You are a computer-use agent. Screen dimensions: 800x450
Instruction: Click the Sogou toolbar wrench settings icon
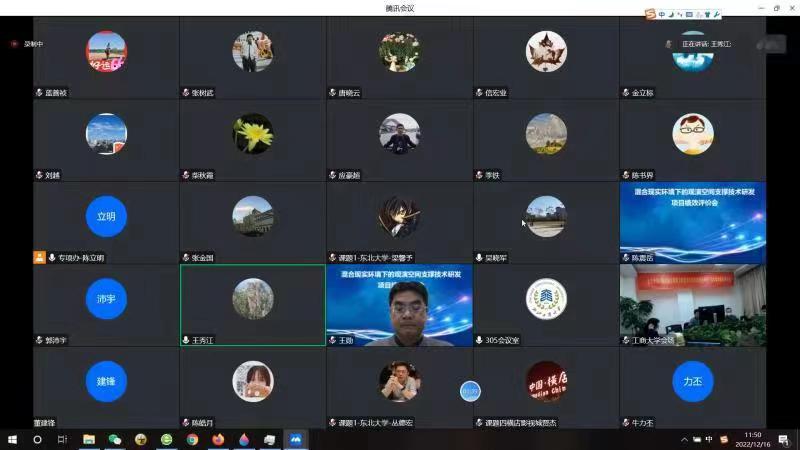(x=717, y=14)
